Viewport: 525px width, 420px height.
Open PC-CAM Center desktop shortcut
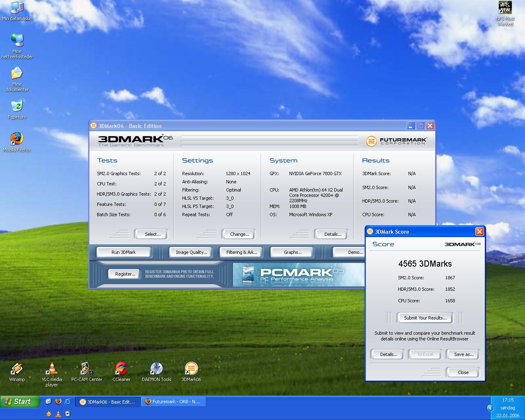point(87,372)
